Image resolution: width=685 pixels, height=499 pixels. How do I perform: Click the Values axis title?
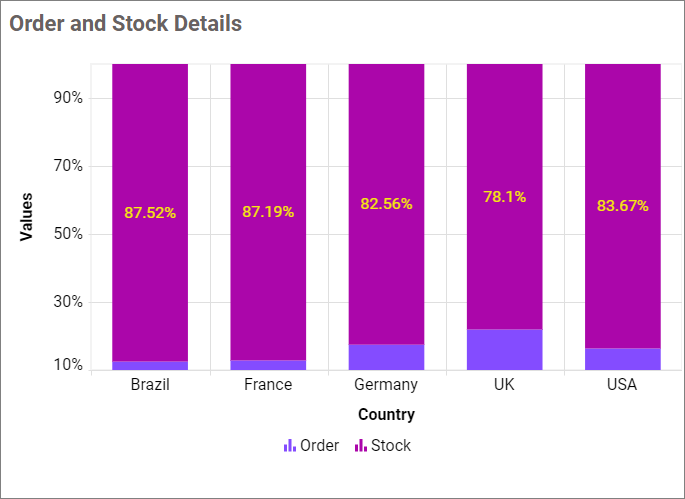click(27, 216)
